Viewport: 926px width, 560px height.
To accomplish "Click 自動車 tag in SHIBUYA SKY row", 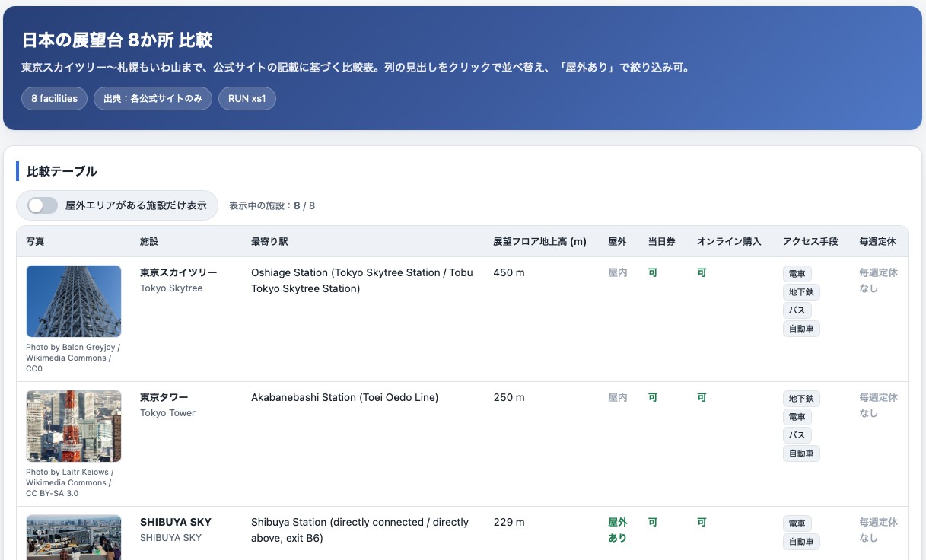I will coord(801,542).
